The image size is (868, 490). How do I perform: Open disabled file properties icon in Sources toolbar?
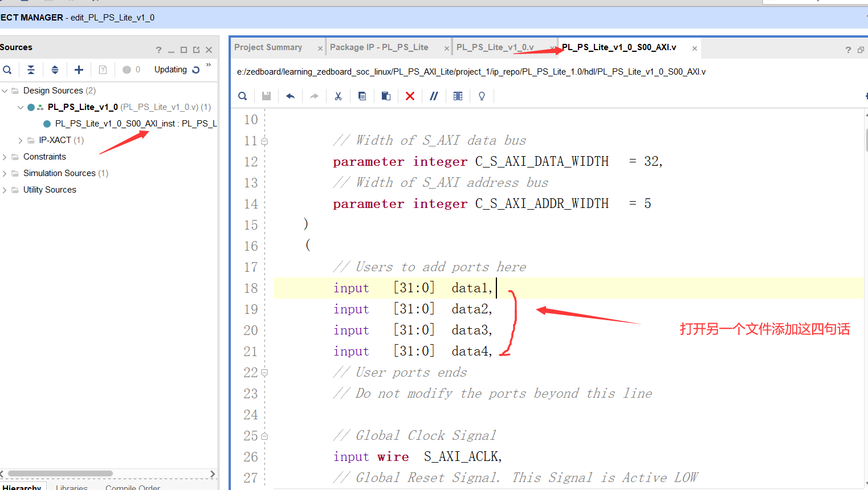click(x=103, y=70)
